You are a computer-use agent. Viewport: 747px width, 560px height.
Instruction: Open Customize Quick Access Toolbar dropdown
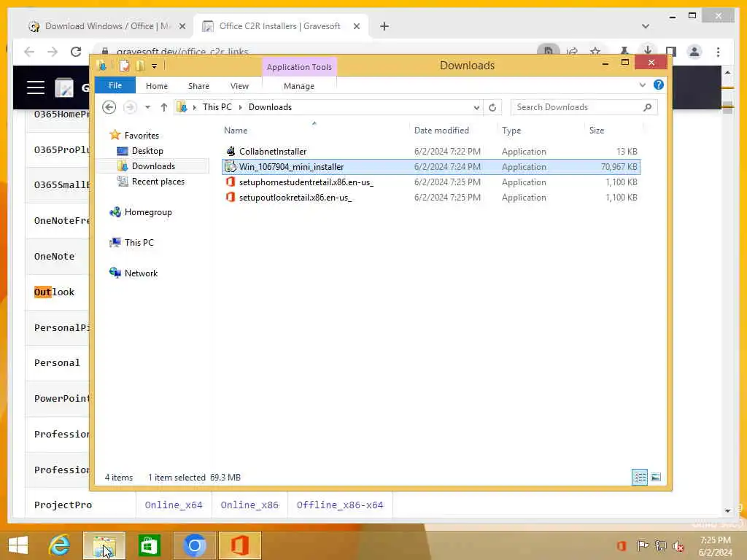click(x=155, y=66)
